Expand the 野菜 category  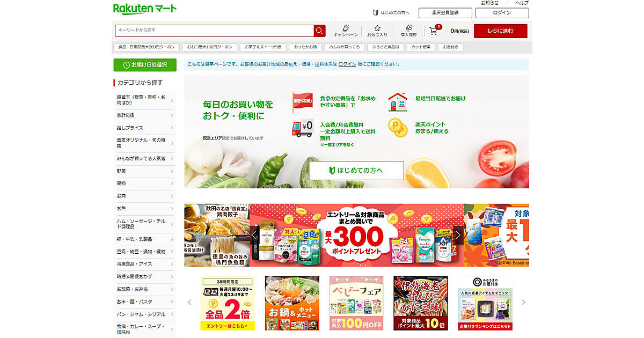(x=145, y=171)
